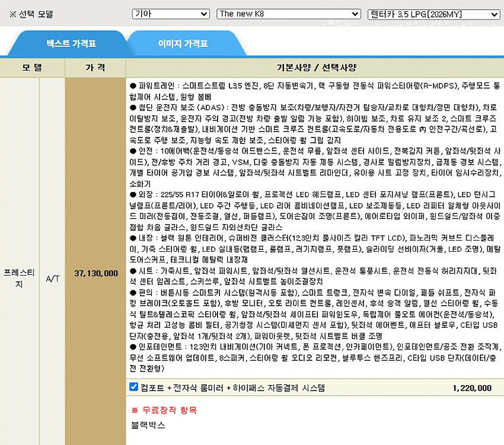Open the 렌터카 3.5 LPG[2026MY] trim dropdown
The height and width of the screenshot is (445, 504).
433,14
